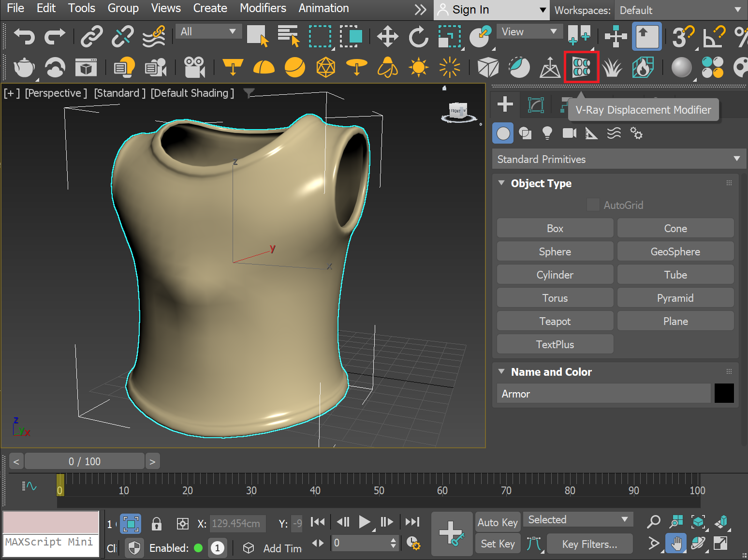Open the Selected key filter dropdown
This screenshot has width=748, height=560.
(577, 519)
